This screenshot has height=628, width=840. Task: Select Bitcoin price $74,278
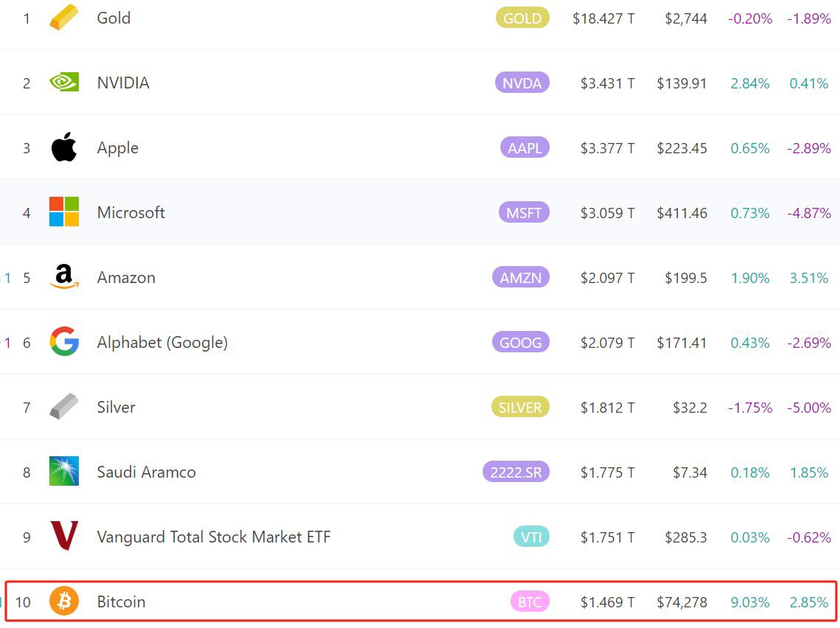pos(682,602)
